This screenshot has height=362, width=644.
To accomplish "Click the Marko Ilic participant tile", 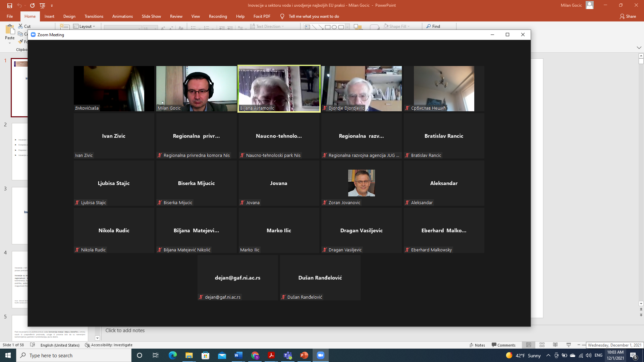I will click(279, 230).
